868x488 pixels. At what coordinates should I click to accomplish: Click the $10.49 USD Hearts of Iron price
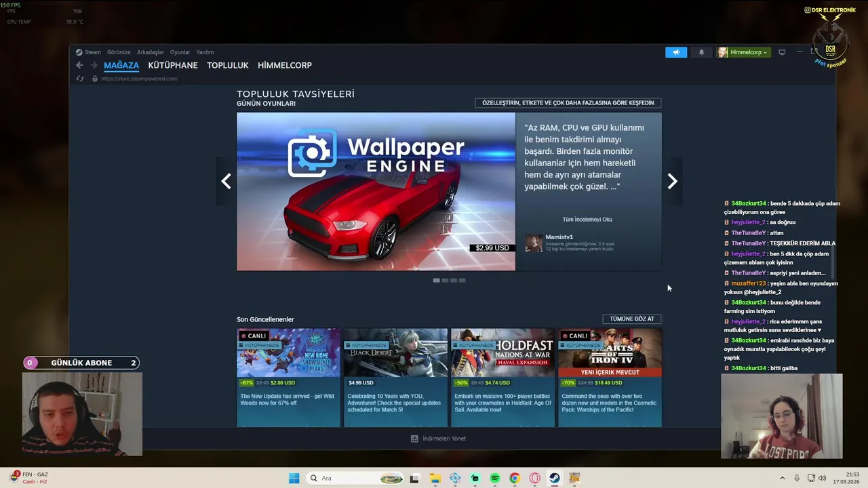(x=608, y=383)
